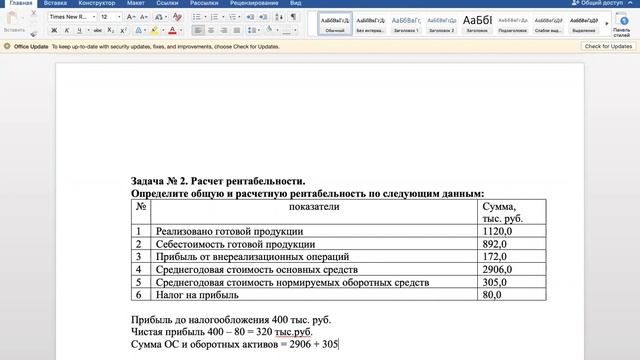Open the font size 12 dropdown

click(119, 17)
